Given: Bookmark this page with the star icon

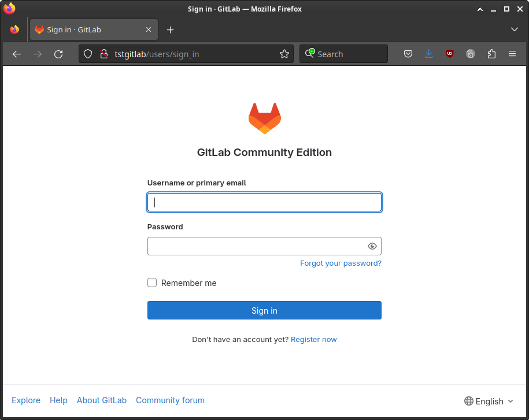Looking at the screenshot, I should pyautogui.click(x=284, y=54).
